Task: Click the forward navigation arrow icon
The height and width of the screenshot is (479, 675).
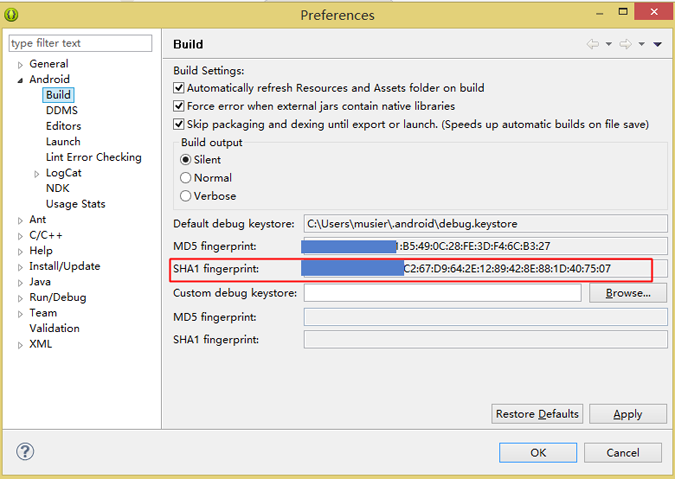Action: (625, 44)
